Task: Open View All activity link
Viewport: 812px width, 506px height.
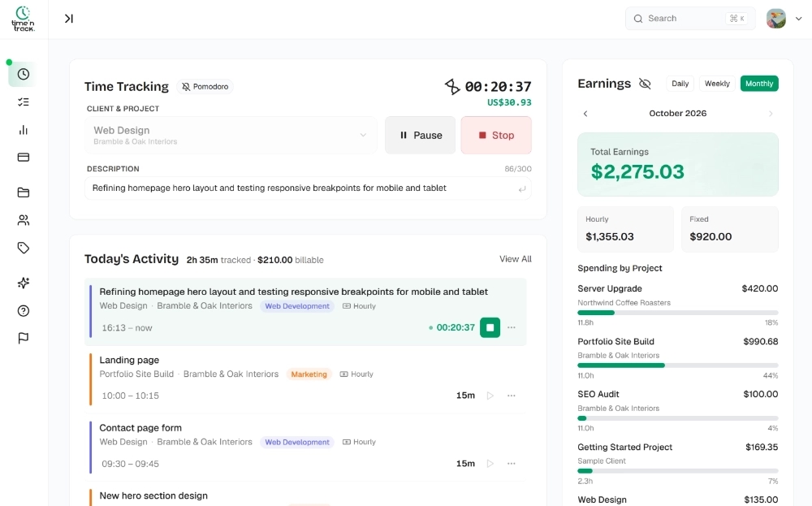Action: point(516,259)
